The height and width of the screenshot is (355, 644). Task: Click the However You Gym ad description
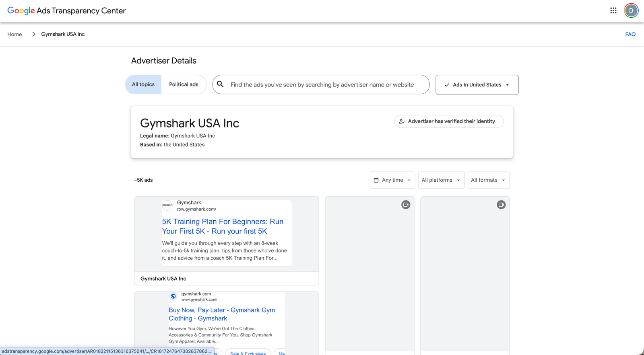click(x=221, y=335)
